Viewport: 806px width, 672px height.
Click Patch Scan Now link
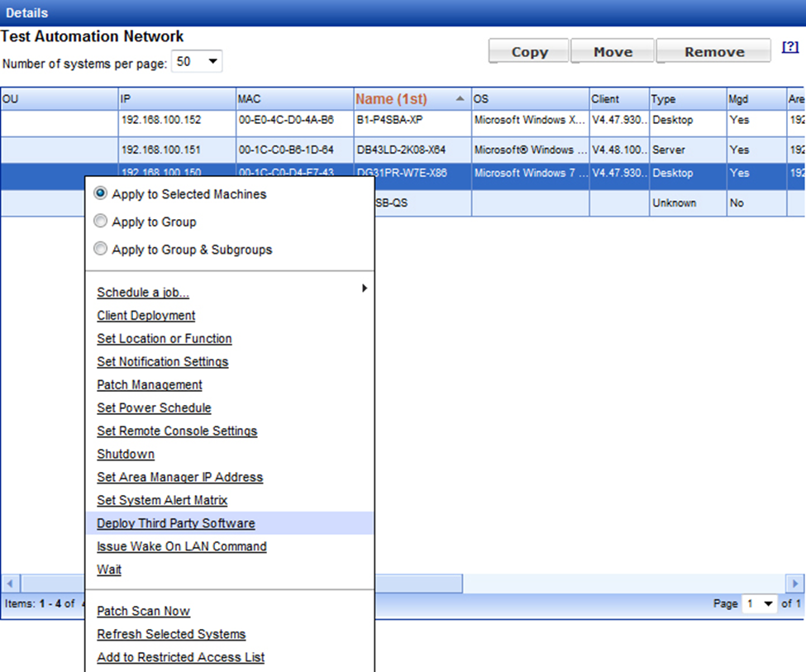143,611
